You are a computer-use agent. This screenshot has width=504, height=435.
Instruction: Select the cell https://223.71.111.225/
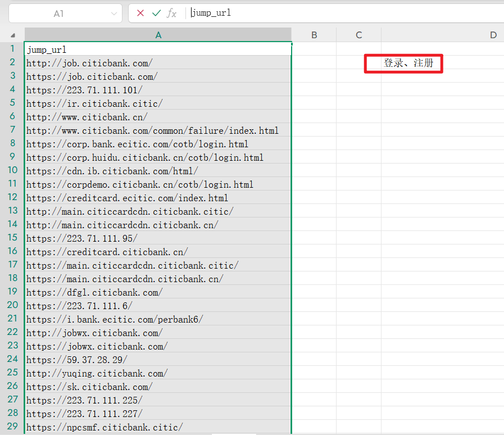[158, 400]
